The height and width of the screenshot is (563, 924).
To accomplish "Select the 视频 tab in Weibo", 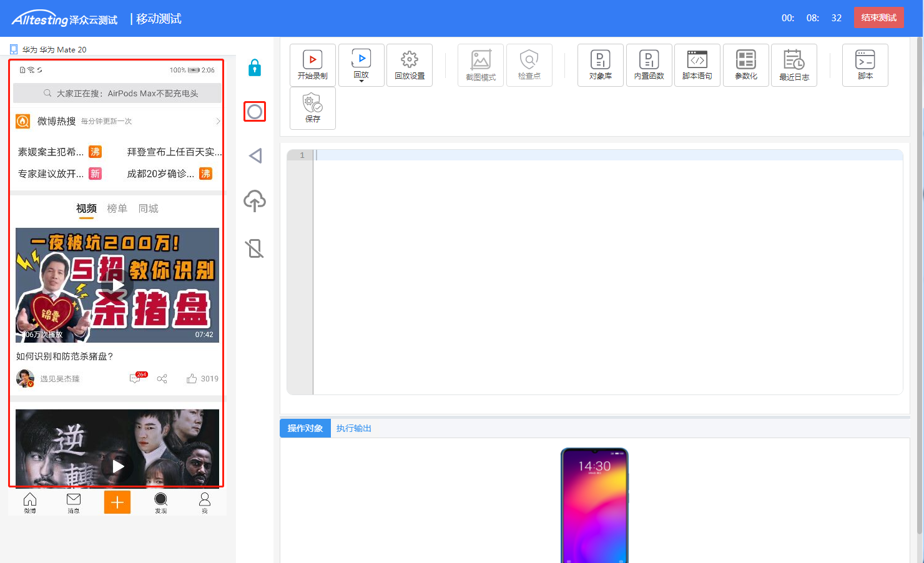I will click(86, 208).
